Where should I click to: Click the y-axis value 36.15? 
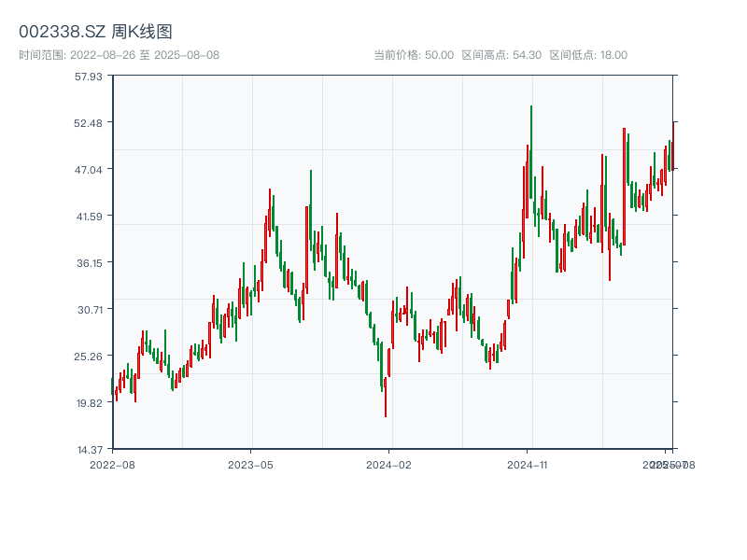click(x=89, y=263)
